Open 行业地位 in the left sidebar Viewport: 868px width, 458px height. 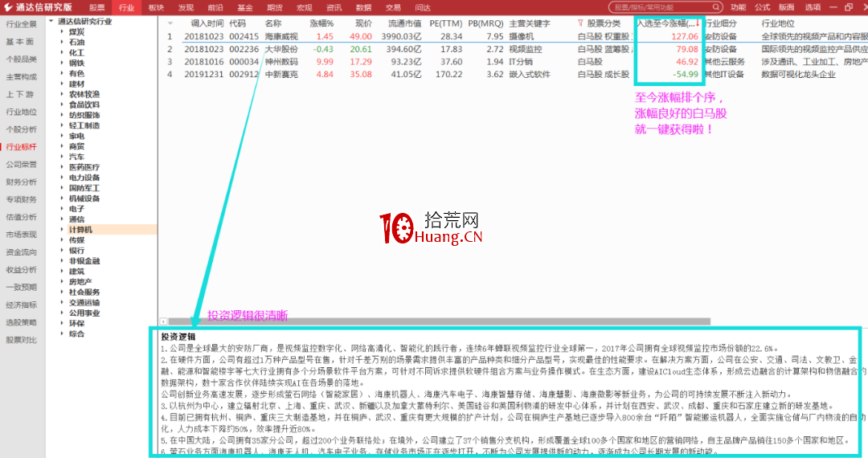pos(22,112)
